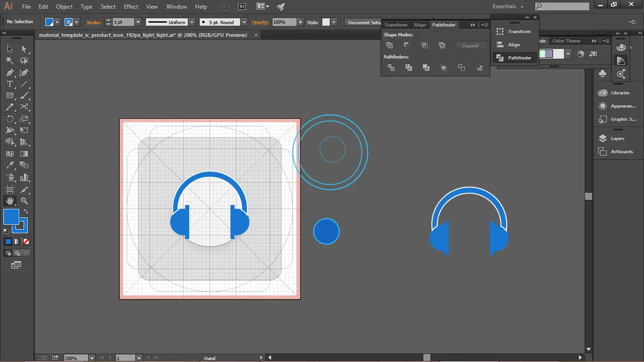Screen dimensions: 644x362
Task: Open 5 pt. Round brush dropdown
Action: coord(244,22)
